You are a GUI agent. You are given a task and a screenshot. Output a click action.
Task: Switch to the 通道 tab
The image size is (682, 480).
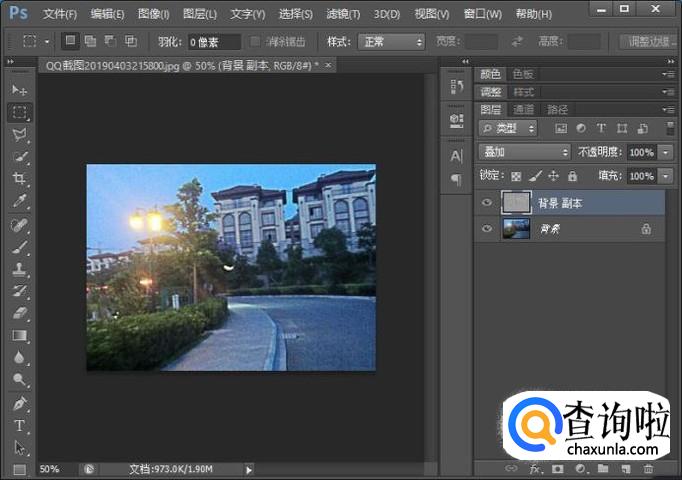click(524, 109)
